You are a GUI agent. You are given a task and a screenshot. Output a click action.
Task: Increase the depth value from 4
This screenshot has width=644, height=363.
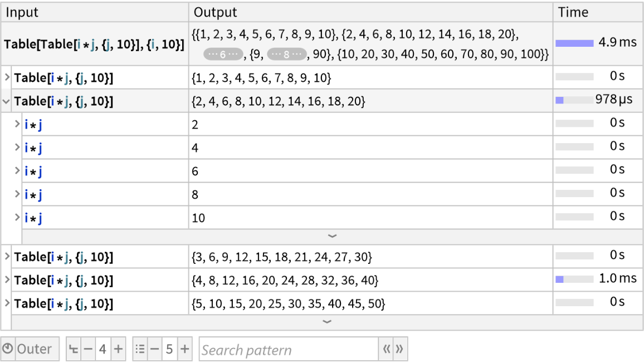point(118,350)
